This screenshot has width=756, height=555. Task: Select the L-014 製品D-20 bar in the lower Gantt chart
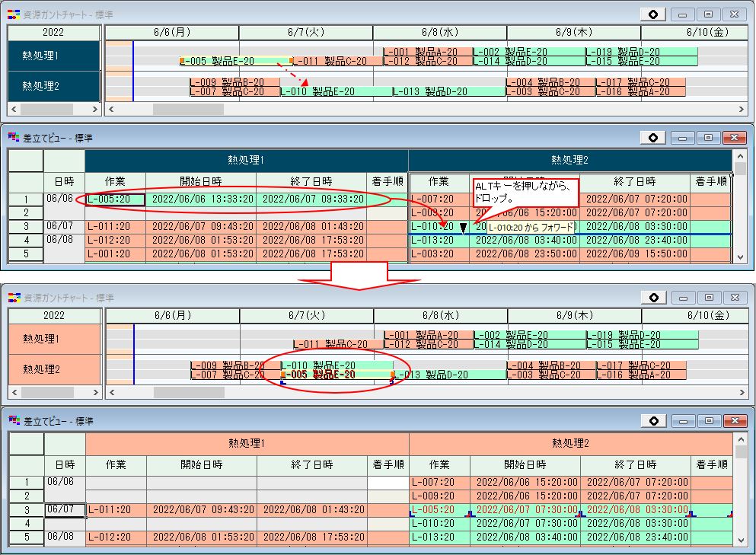[530, 344]
